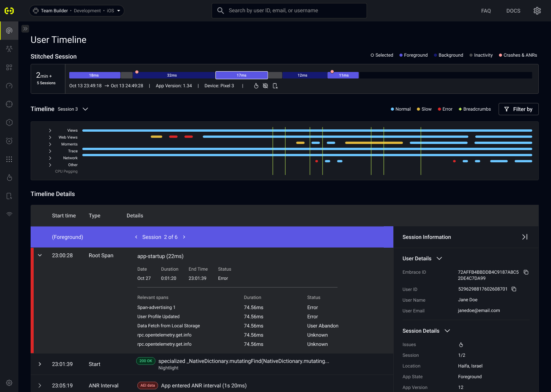Open the Team Builder app selector dropdown
The image size is (551, 392).
click(77, 11)
